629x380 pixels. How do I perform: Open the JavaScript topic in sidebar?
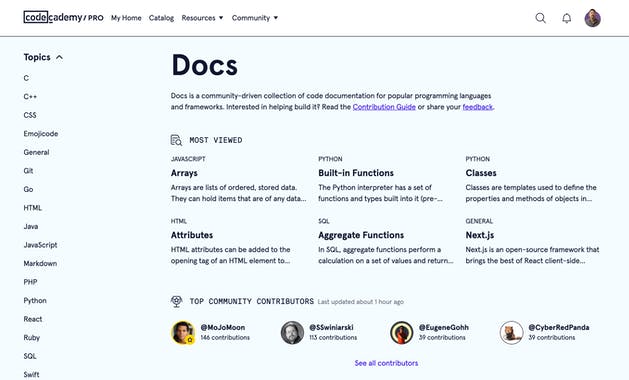tap(40, 245)
